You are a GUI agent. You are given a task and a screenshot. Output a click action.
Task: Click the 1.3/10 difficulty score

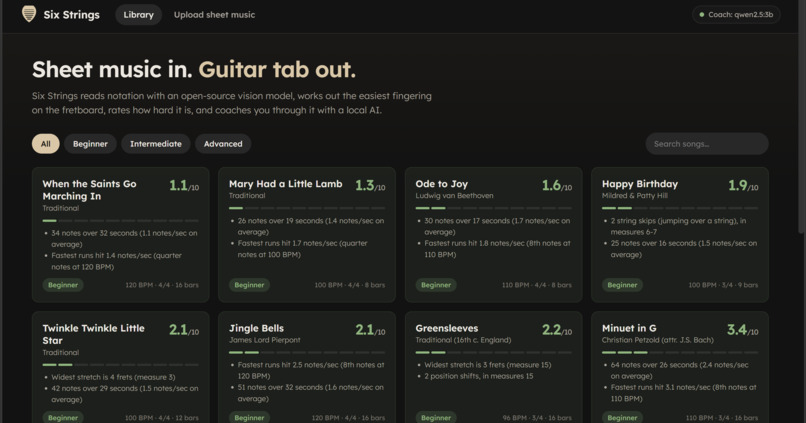tap(370, 186)
